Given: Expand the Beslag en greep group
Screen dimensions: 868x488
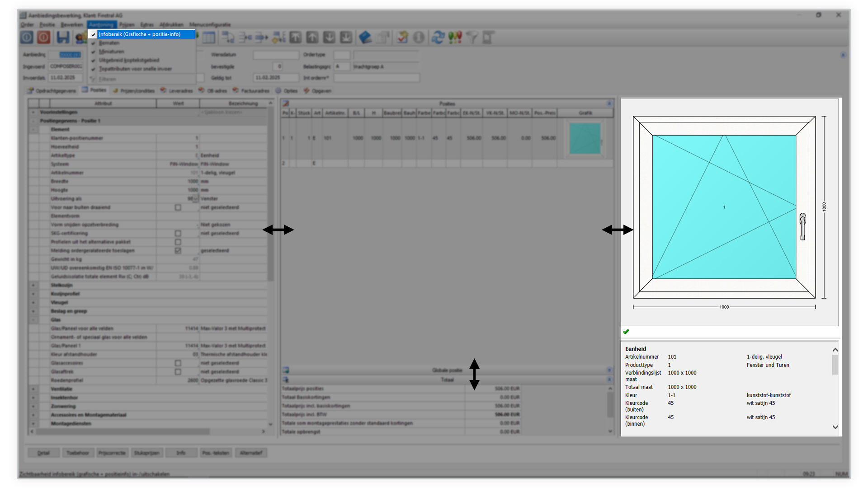Looking at the screenshot, I should (x=33, y=311).
